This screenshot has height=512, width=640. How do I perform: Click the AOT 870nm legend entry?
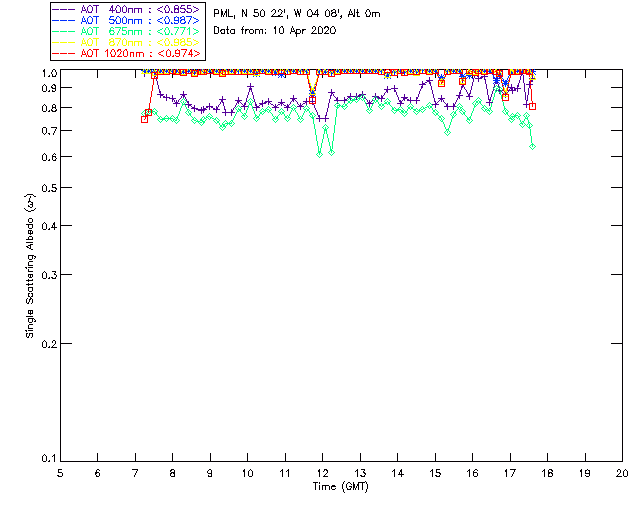pyautogui.click(x=126, y=42)
